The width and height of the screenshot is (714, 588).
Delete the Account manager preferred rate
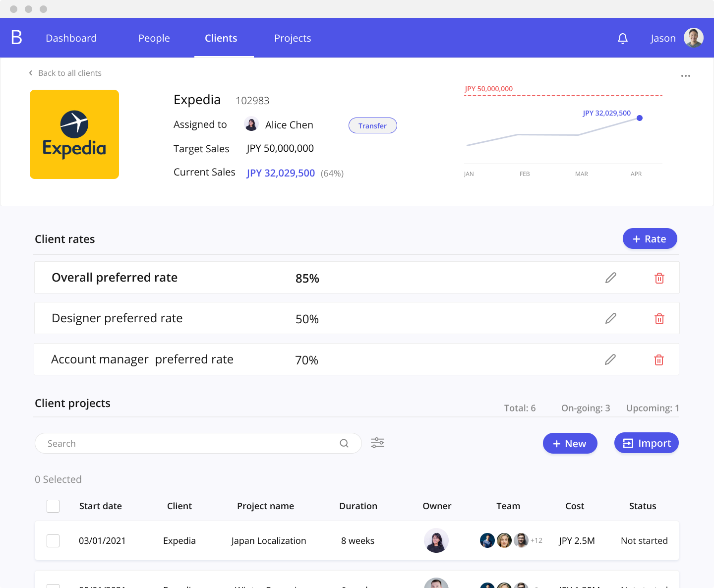point(659,360)
